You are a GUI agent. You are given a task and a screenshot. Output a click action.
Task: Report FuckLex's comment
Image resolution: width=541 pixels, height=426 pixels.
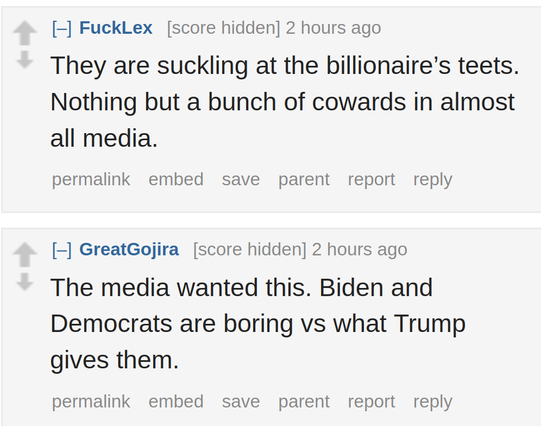coord(371,179)
